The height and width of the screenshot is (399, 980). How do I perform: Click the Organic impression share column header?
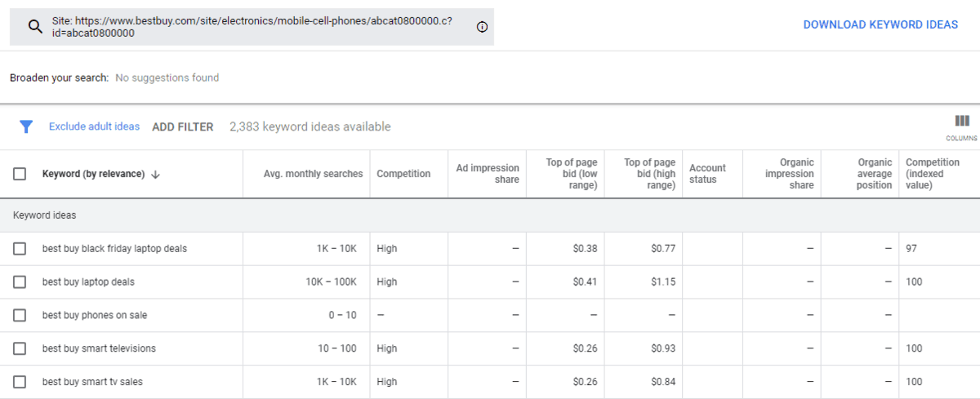[789, 174]
